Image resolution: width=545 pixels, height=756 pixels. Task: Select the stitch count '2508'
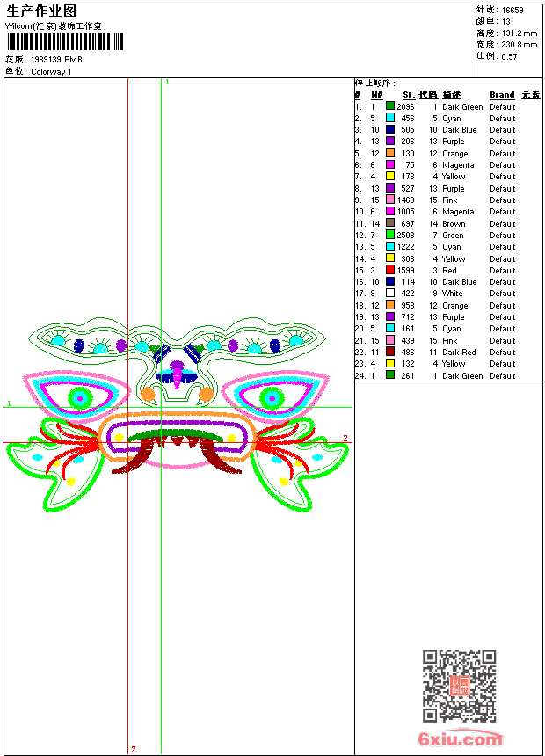click(x=405, y=236)
